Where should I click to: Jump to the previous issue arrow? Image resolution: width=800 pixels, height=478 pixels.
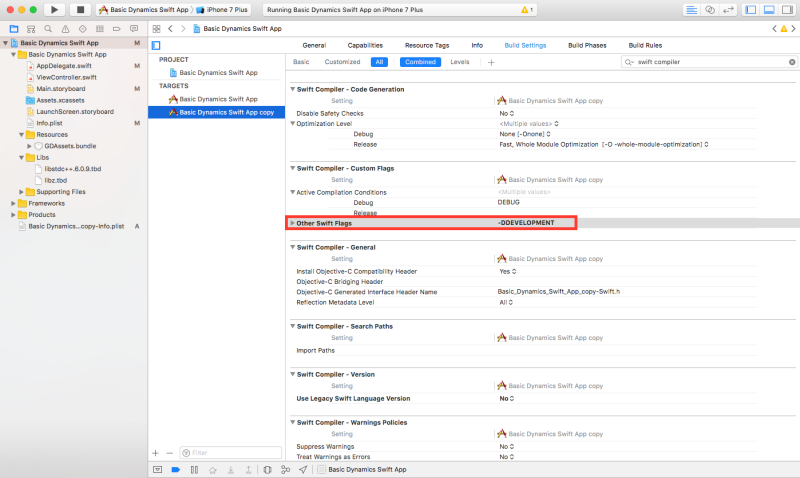(774, 29)
